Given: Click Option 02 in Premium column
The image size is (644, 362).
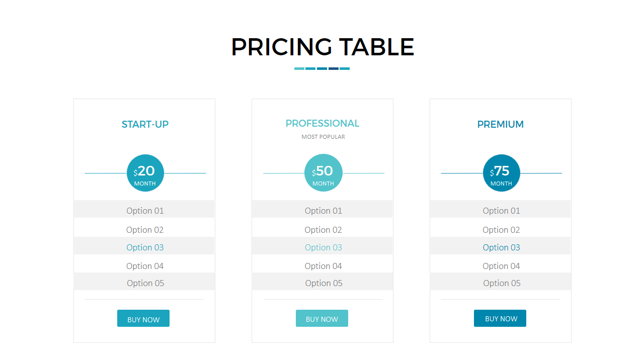Looking at the screenshot, I should 501,230.
